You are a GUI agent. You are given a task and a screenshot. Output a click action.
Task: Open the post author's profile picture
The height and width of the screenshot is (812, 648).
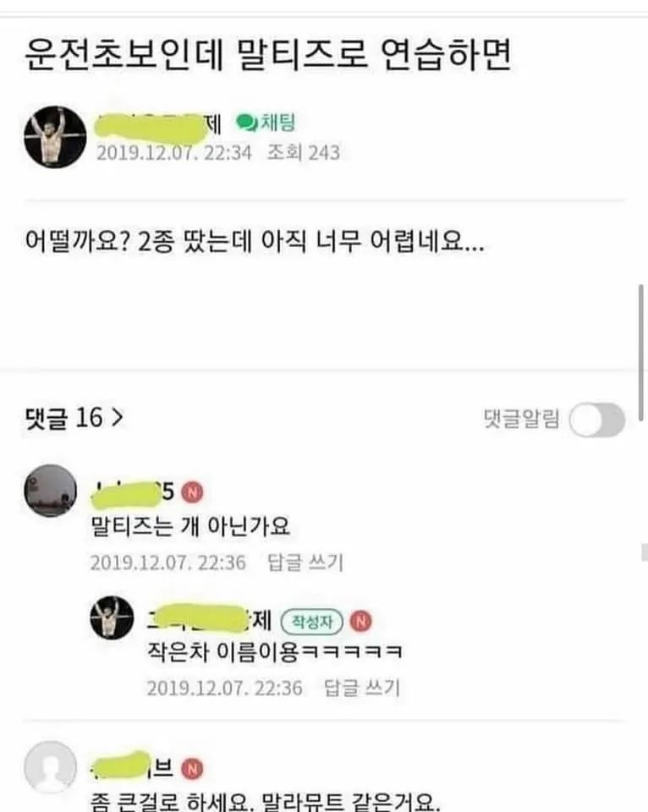tap(56, 137)
